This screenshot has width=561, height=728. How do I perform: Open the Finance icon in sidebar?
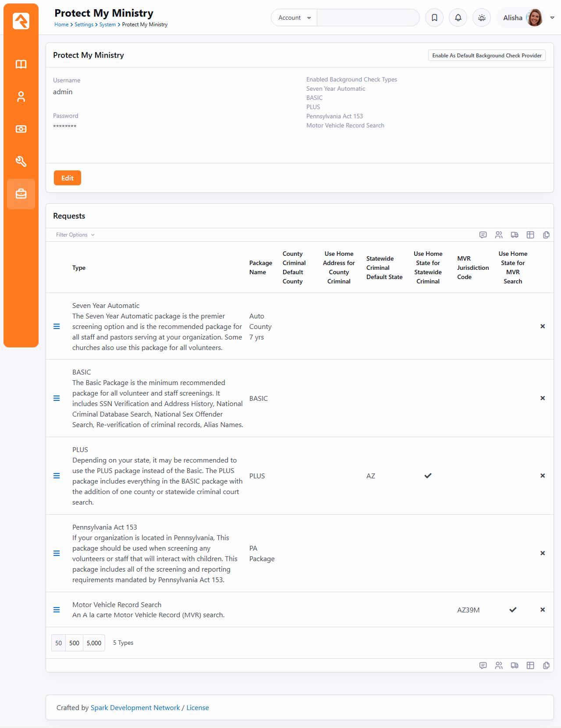coord(21,129)
